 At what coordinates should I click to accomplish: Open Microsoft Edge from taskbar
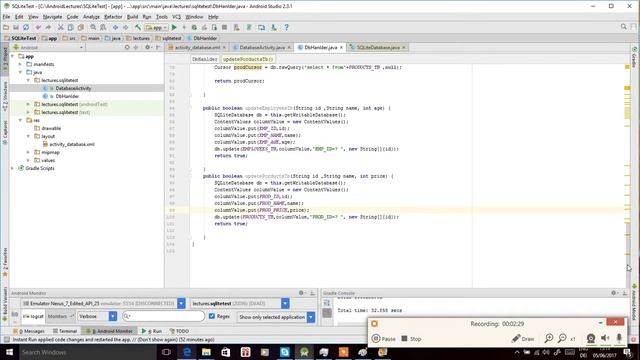187,352
